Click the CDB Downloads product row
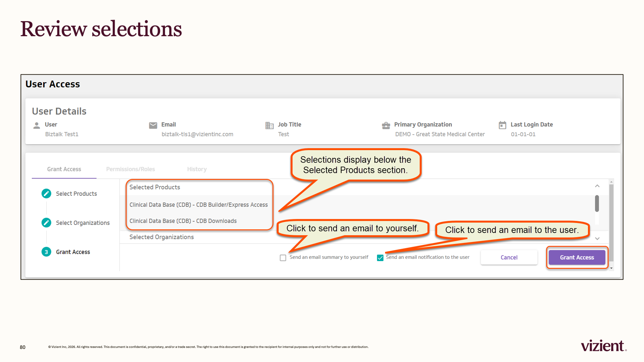644x362 pixels. [183, 221]
